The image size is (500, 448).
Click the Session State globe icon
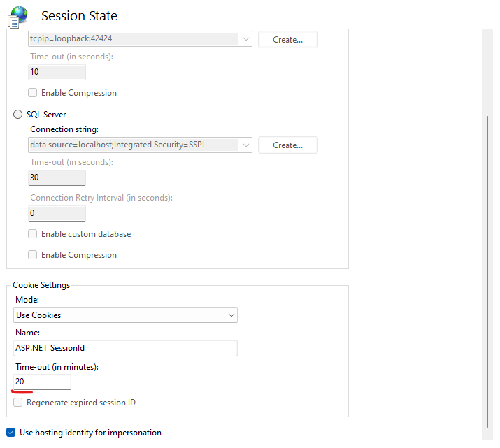click(x=18, y=17)
